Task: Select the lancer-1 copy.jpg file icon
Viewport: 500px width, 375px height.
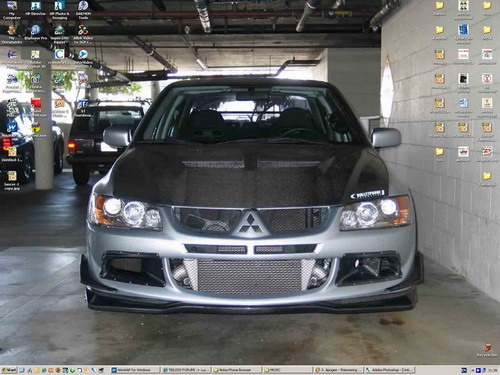Action: 12,180
